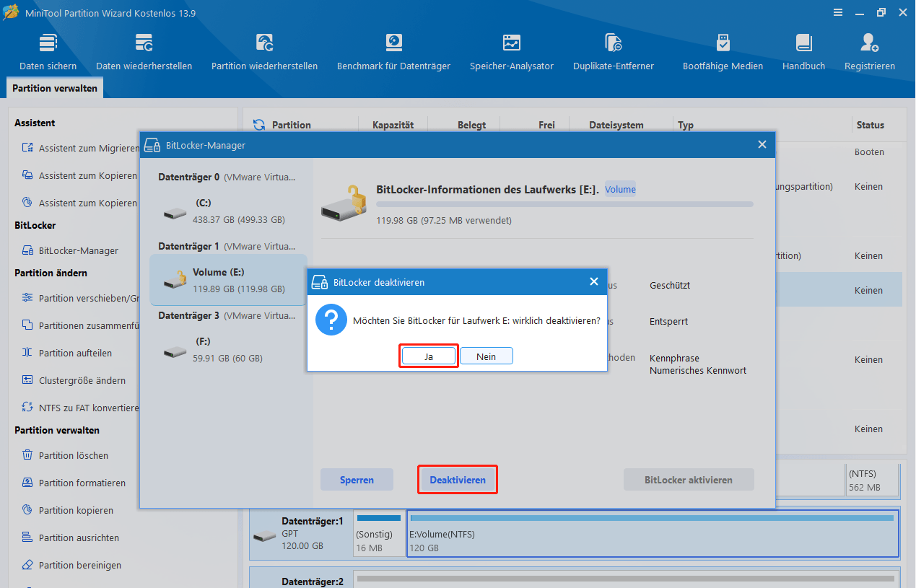Open the hamburger menu in the title bar
916x588 pixels.
click(x=838, y=12)
